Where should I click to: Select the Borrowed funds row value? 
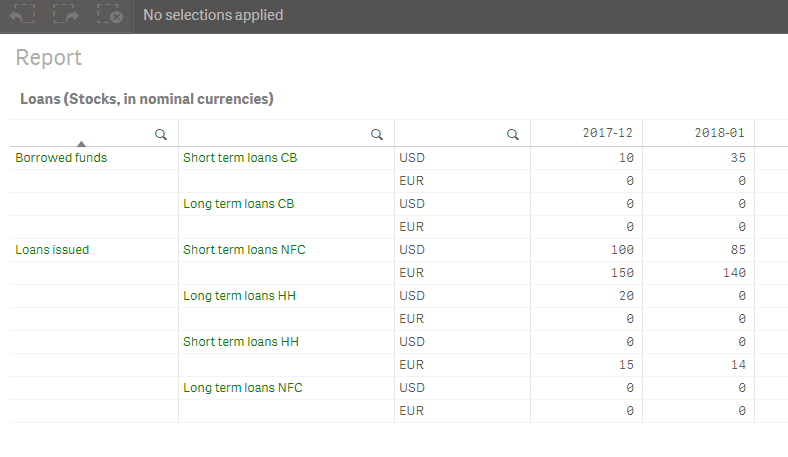(x=61, y=158)
